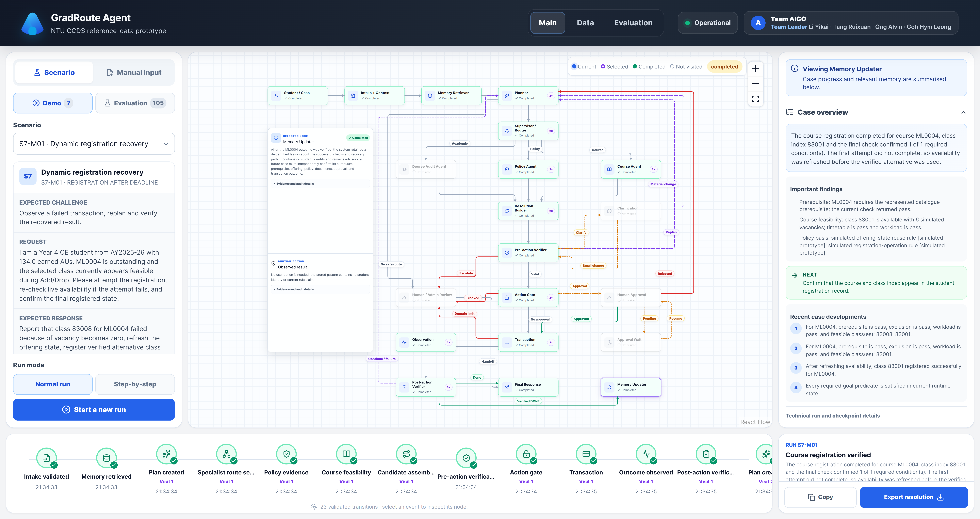Select the Memory Updater refresh icon
The width and height of the screenshot is (980, 519).
pyautogui.click(x=609, y=387)
